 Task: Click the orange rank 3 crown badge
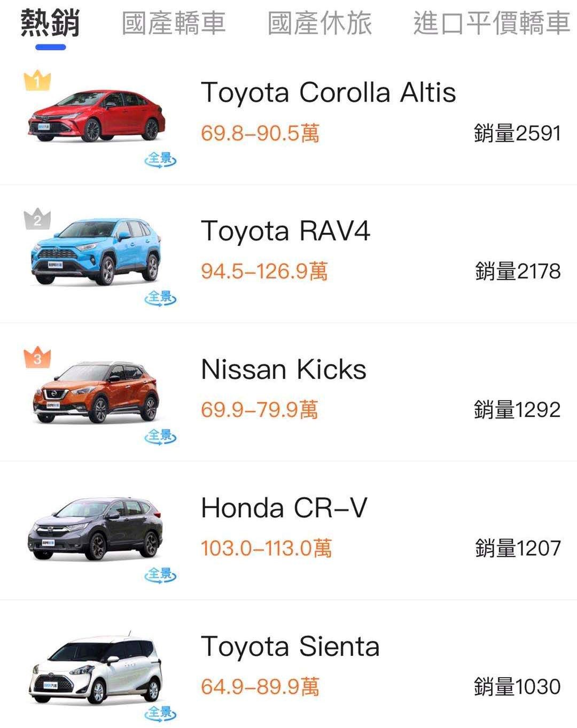37,358
